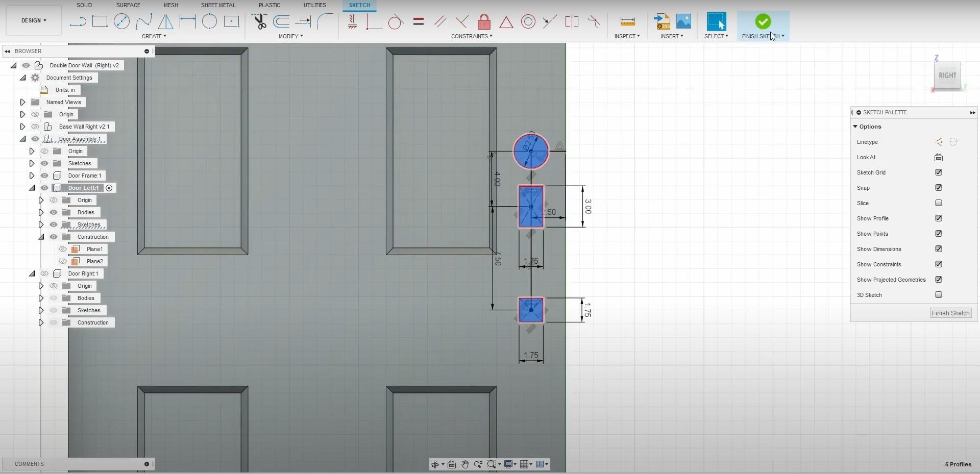The image size is (980, 474).
Task: Uncheck the Sketch Grid checkbox
Action: pyautogui.click(x=939, y=172)
